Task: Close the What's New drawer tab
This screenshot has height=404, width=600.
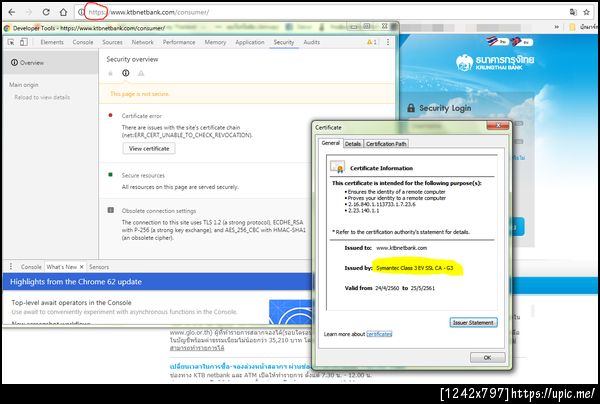Action: [x=82, y=267]
